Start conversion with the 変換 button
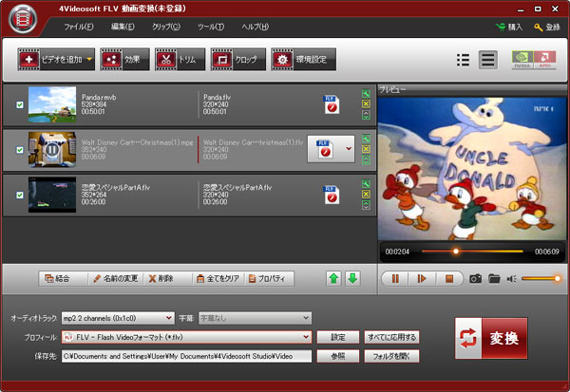Screen dimensions: 570x392 pos(491,338)
